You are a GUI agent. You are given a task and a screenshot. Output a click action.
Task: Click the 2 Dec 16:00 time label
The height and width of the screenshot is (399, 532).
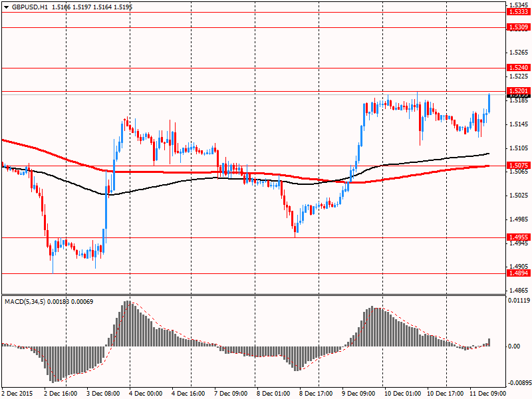tap(61, 394)
